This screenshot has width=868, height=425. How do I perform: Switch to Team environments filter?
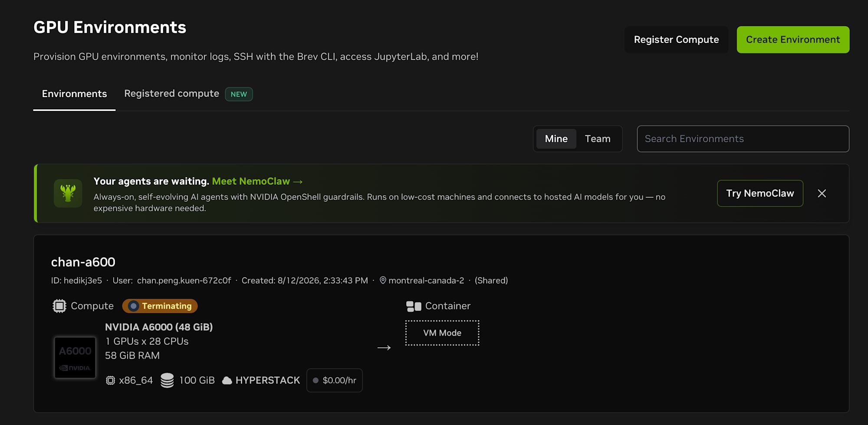[598, 139]
